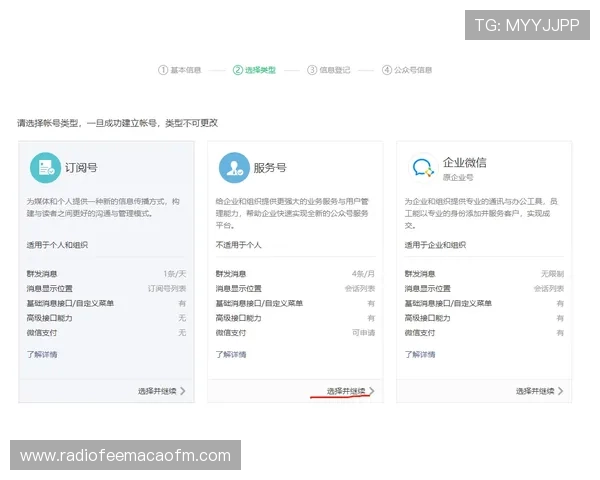Screen dimensions: 600x480
Task: Click the arrow next to 服务号 选择并继续
Action: click(x=372, y=391)
